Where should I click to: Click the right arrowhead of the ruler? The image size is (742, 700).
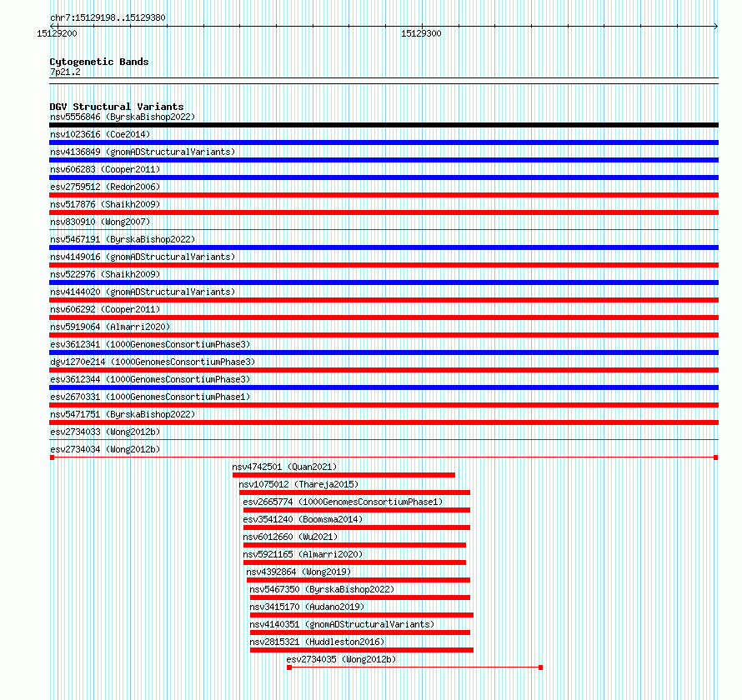[716, 27]
